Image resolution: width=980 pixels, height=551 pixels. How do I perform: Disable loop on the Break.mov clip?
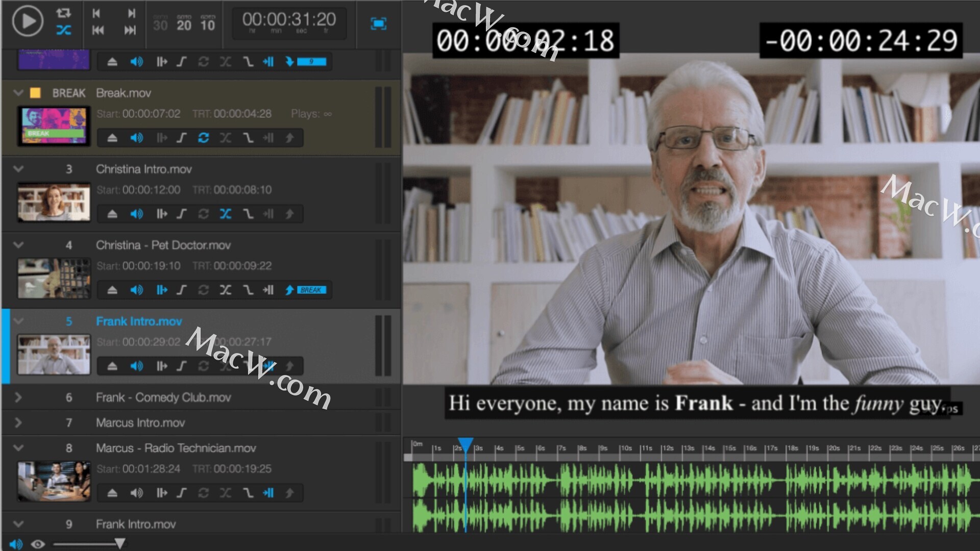[x=203, y=138]
